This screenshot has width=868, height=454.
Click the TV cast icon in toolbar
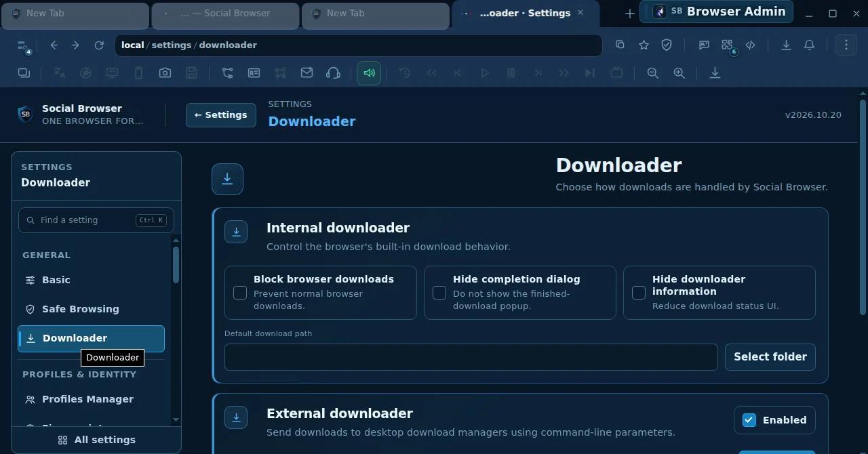[616, 73]
